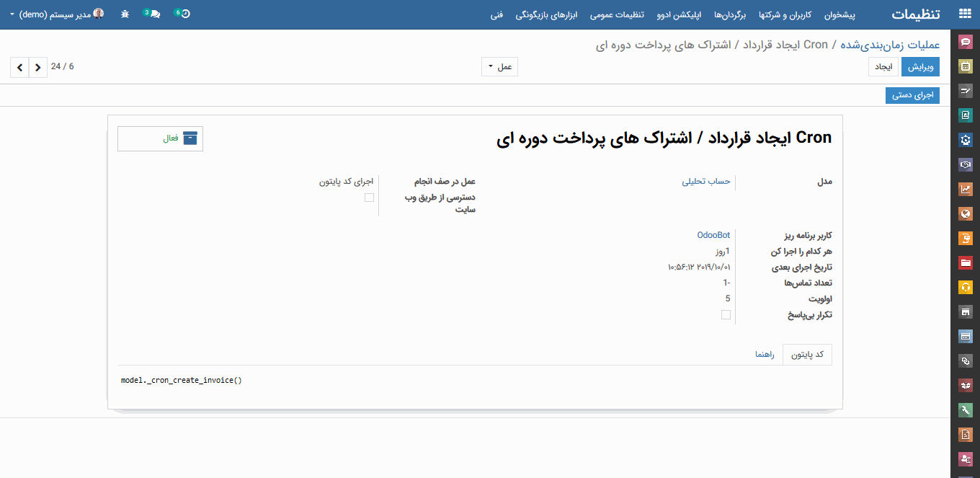
Task: Click the اجرای دستی run manually button
Action: pos(912,95)
